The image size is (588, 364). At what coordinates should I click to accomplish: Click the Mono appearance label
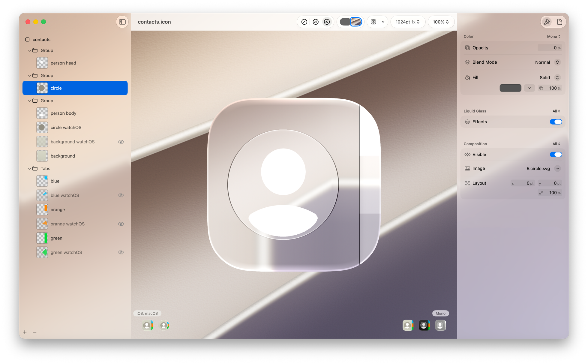[440, 313]
